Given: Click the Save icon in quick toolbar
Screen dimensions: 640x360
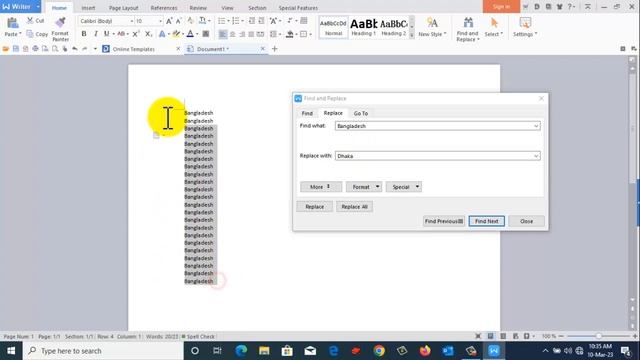Looking at the screenshot, I should 16,49.
